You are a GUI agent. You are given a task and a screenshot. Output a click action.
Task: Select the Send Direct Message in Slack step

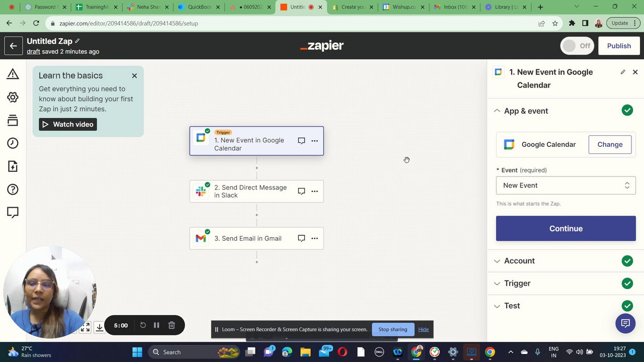point(257,191)
